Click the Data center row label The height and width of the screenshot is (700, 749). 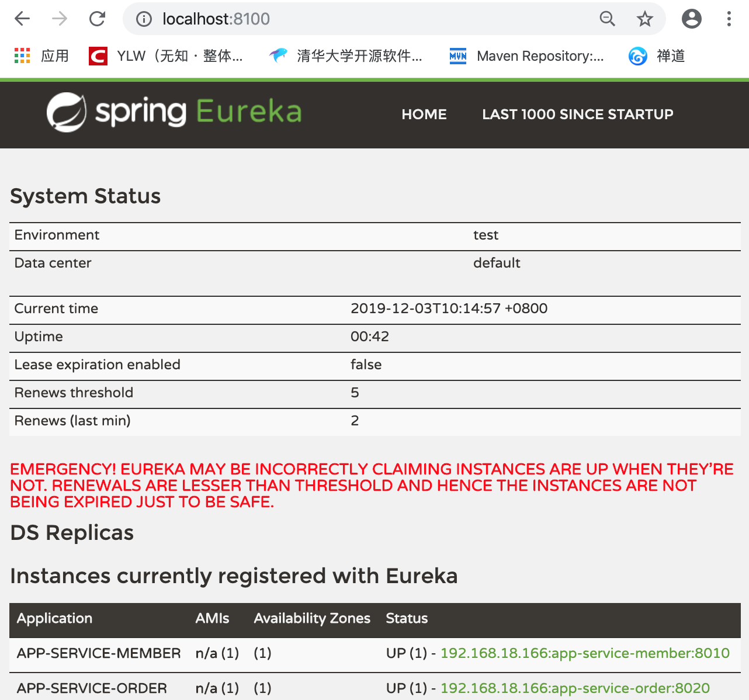coord(53,263)
